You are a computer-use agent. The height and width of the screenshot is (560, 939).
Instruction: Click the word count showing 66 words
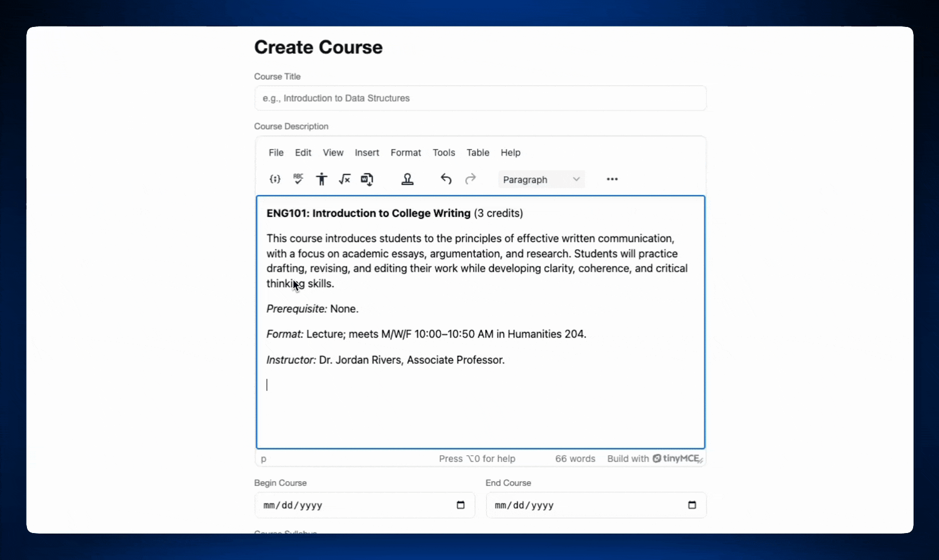pyautogui.click(x=574, y=458)
